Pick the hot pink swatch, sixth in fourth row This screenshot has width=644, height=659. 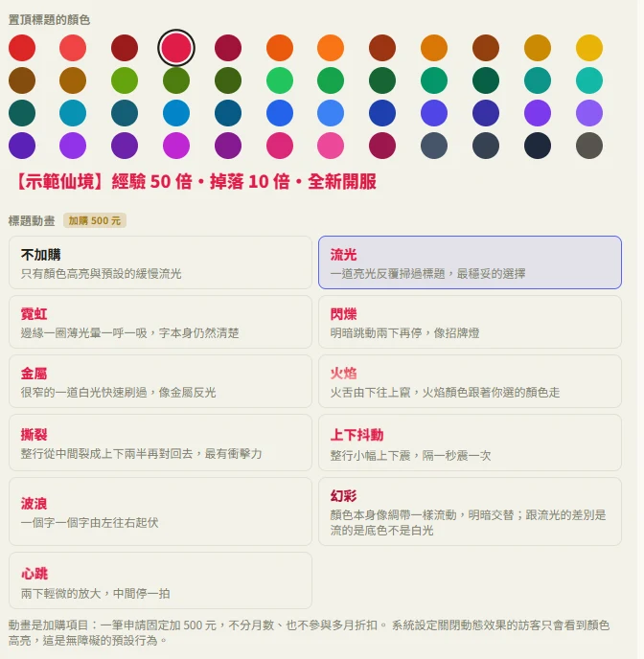[x=280, y=146]
